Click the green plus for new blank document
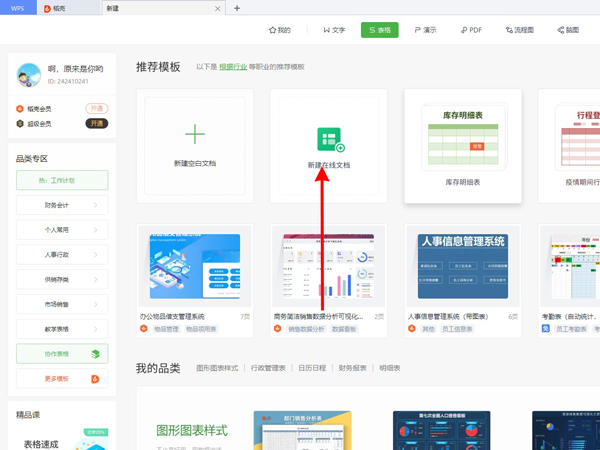 coord(195,135)
